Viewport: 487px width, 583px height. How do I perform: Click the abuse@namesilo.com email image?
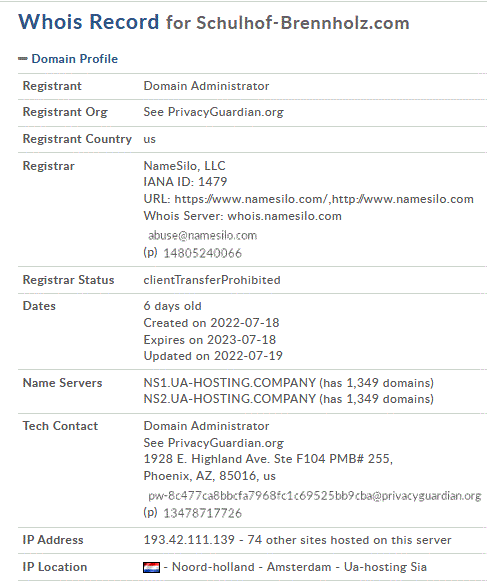coord(202,235)
